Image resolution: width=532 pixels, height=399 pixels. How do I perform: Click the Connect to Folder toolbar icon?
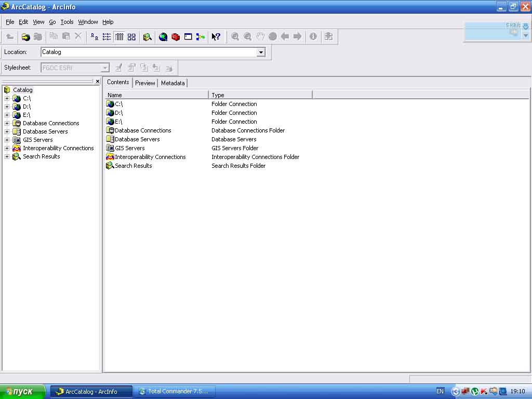pyautogui.click(x=25, y=37)
